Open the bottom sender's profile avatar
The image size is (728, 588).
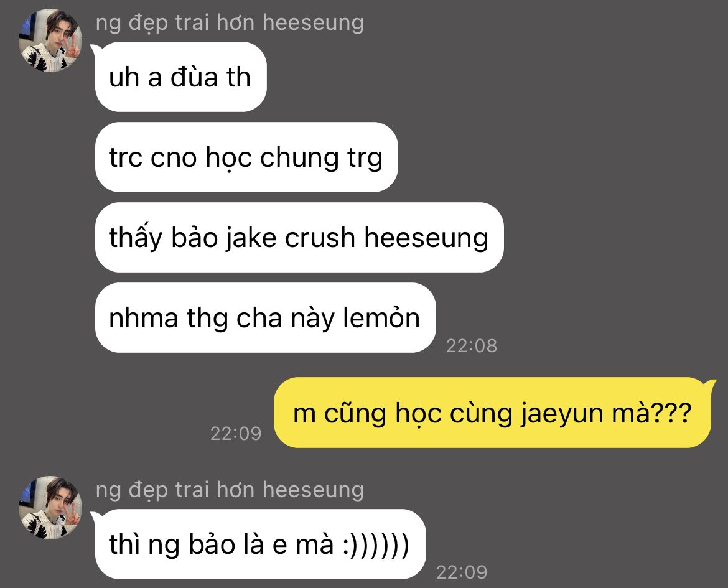coord(50,507)
